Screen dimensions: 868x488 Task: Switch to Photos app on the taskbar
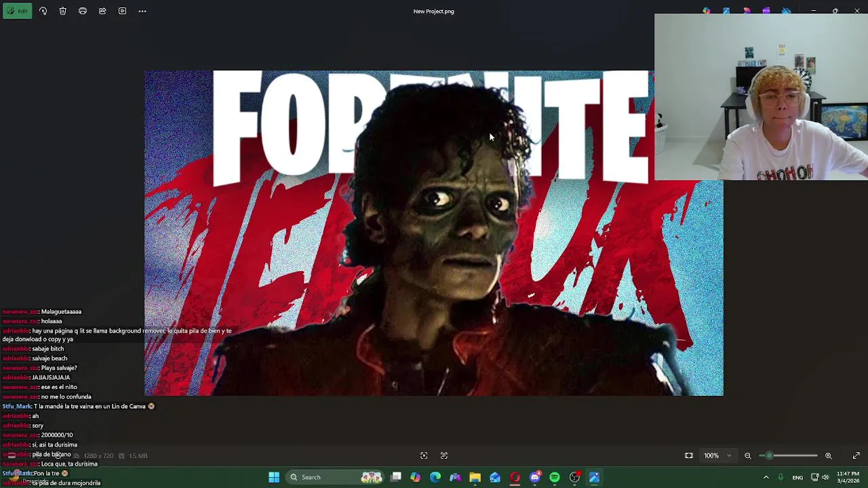(x=594, y=477)
